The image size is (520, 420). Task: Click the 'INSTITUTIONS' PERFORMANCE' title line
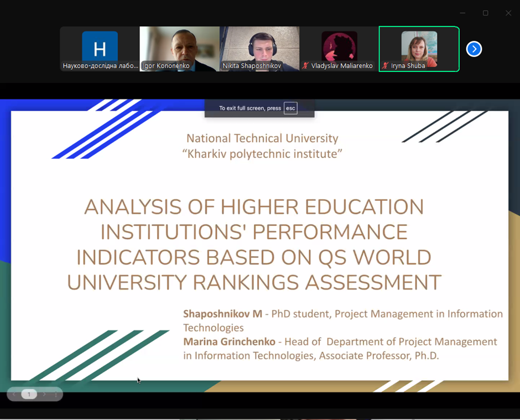point(254,232)
